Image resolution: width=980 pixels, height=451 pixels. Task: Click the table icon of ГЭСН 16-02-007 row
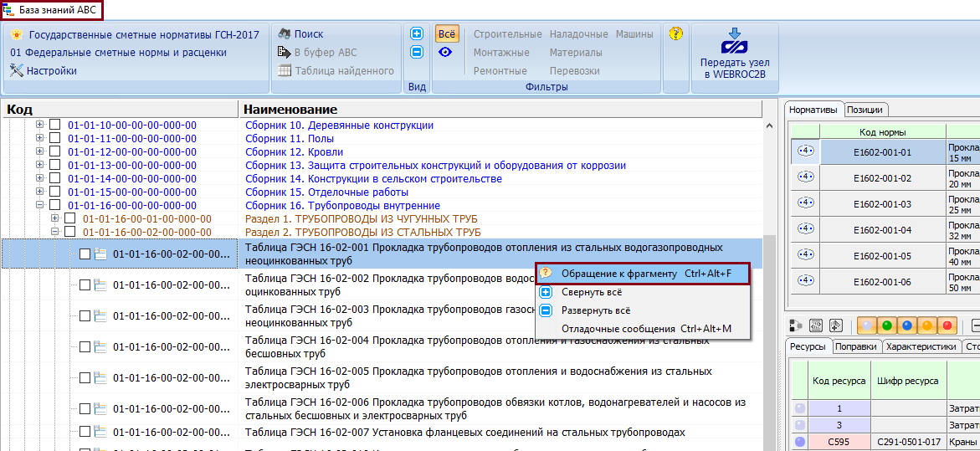point(100,433)
